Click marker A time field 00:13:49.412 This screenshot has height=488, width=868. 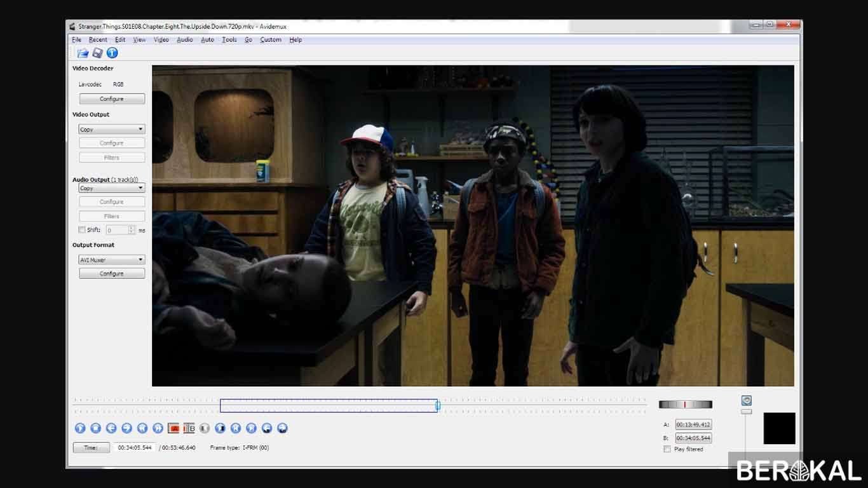coord(693,424)
